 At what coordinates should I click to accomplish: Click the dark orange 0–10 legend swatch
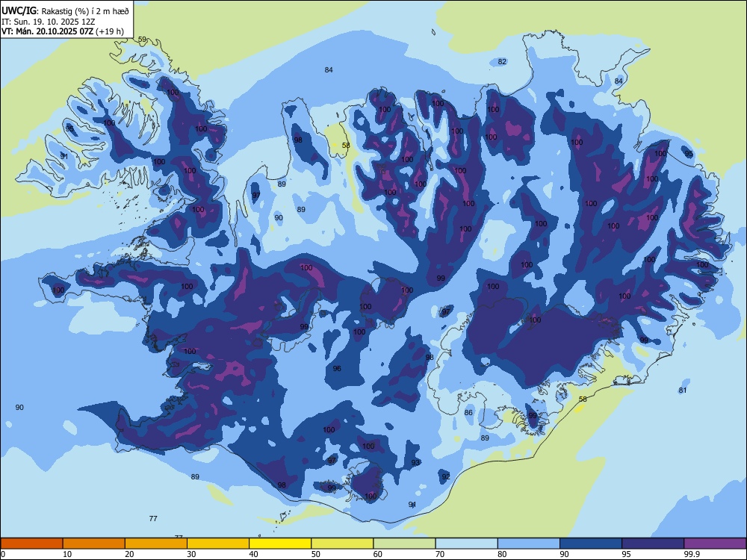coord(31,544)
